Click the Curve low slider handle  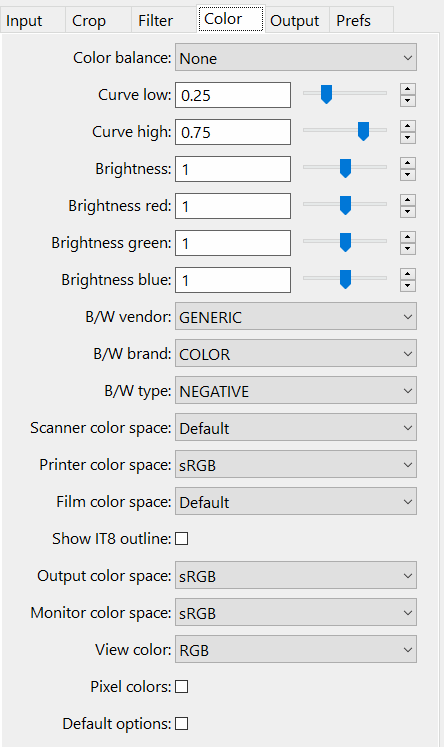point(326,94)
